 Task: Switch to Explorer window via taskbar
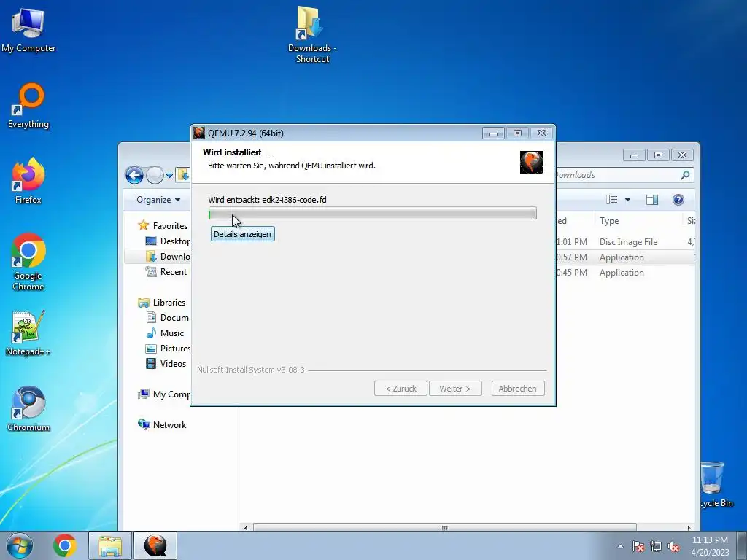110,545
